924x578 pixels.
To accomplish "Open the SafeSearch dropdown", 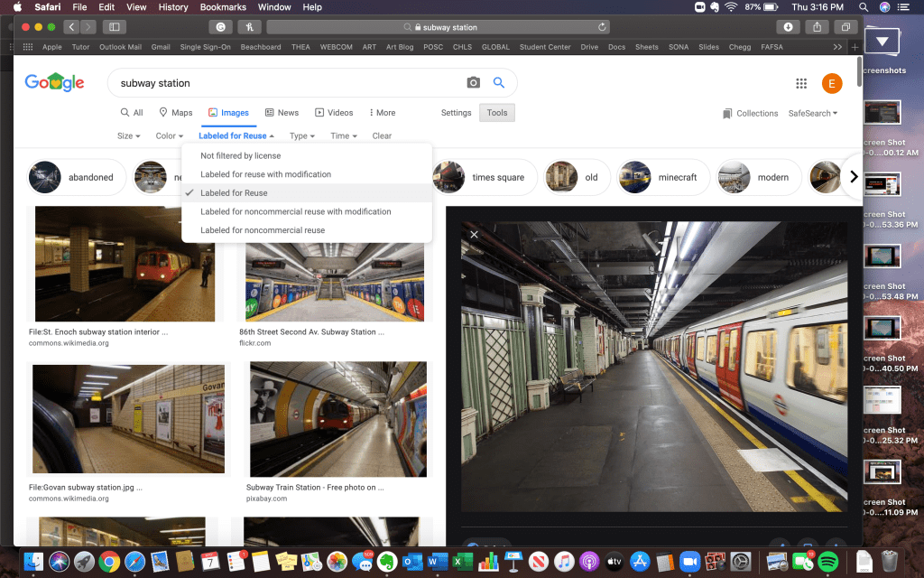I will tap(812, 113).
